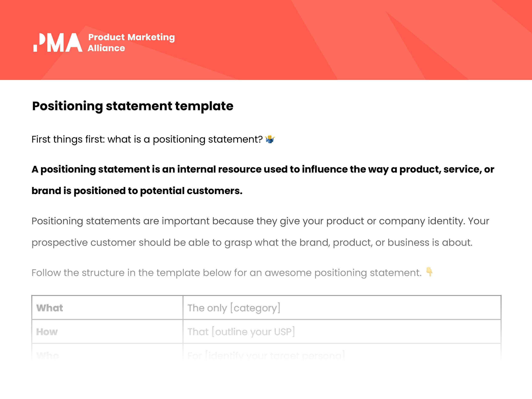
Task: Click the bold positioning statement definition
Action: coord(263,180)
